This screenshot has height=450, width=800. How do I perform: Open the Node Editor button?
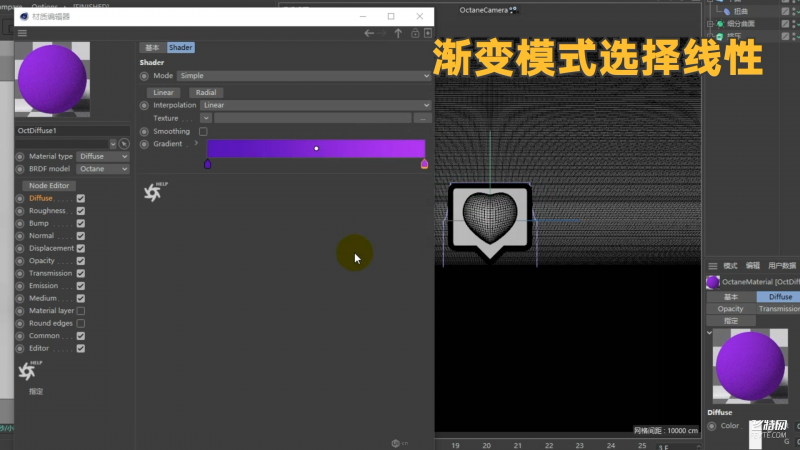pyautogui.click(x=48, y=186)
